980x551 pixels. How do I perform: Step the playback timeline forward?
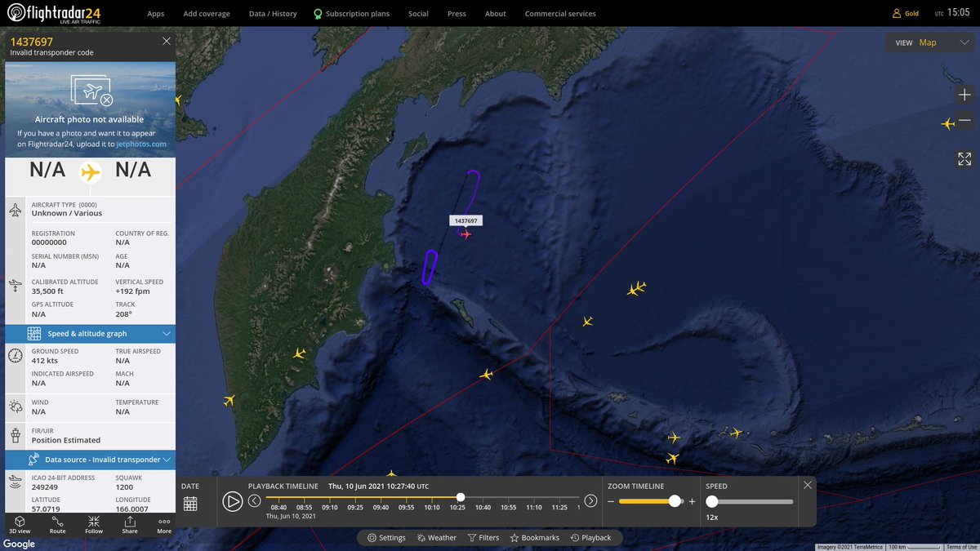coord(590,500)
